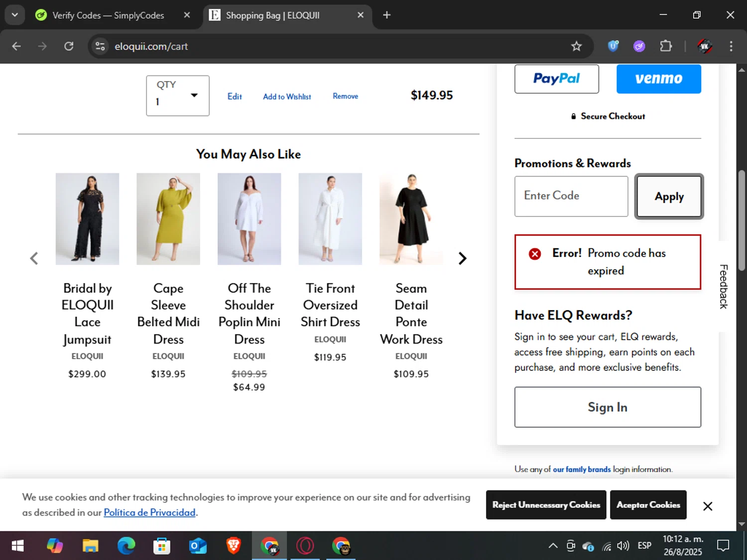
Task: Open Bridal by ELOQUII Lace Jumpsuit thumbnail
Action: (x=87, y=219)
